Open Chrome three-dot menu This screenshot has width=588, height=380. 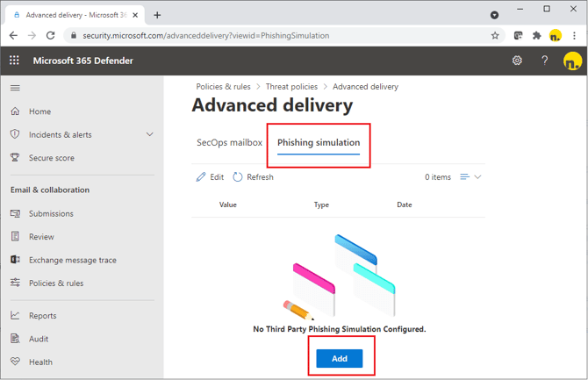tap(574, 36)
